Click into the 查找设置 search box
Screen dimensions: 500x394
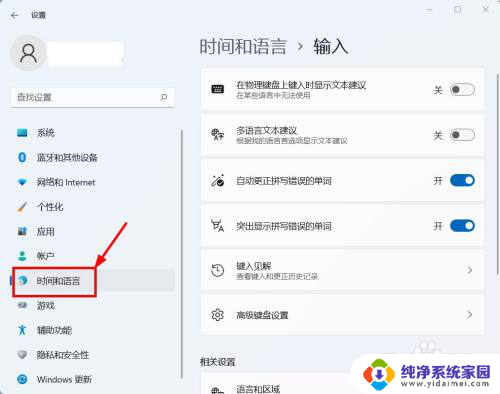click(x=92, y=97)
